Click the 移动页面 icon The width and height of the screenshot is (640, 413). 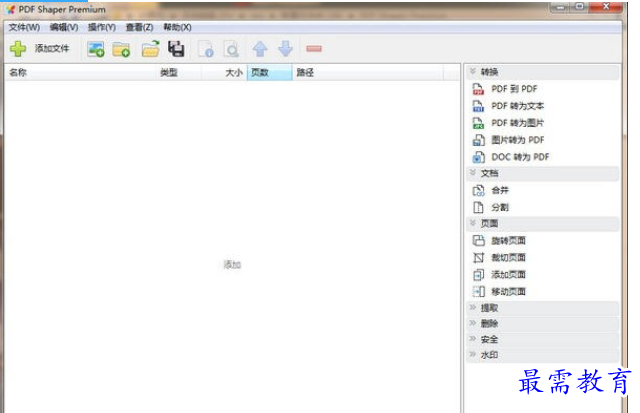pos(478,291)
